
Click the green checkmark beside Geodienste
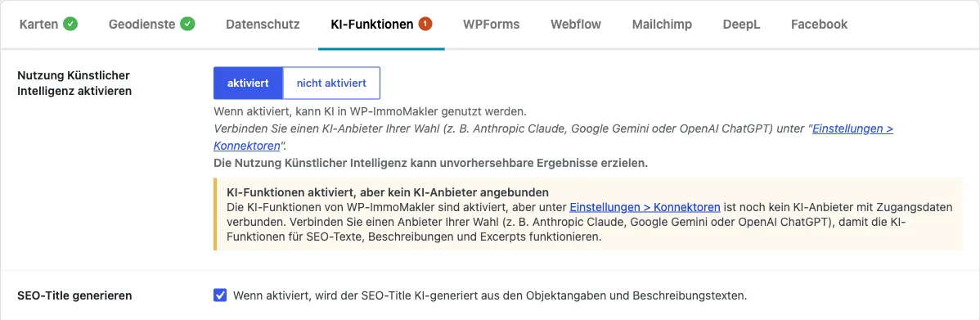click(x=187, y=25)
